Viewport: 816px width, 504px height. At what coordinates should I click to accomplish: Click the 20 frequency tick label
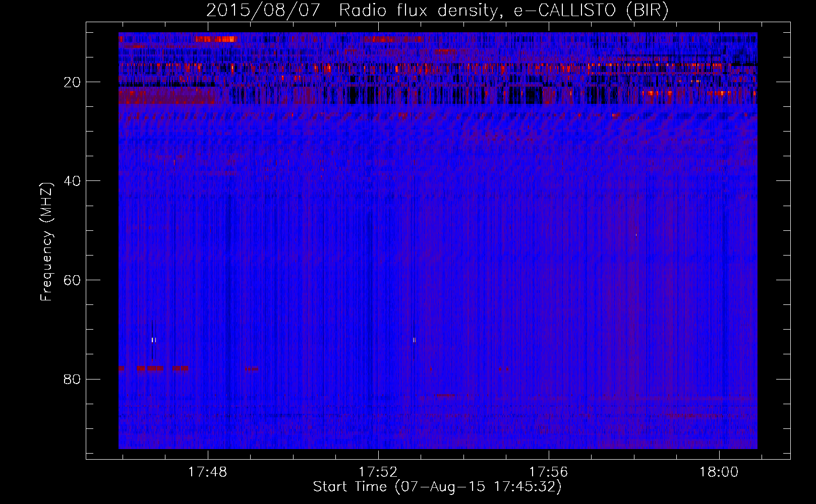(72, 82)
